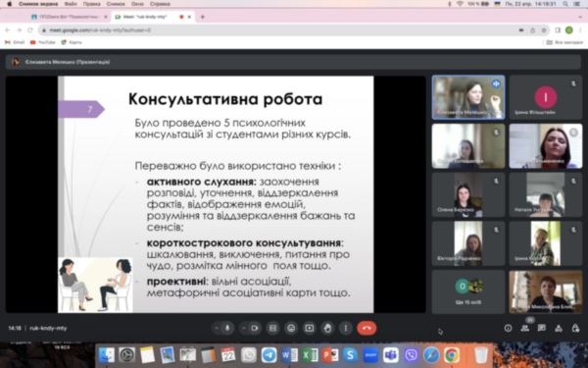The width and height of the screenshot is (588, 368).
Task: Open host controls lock icon
Action: coord(575,328)
